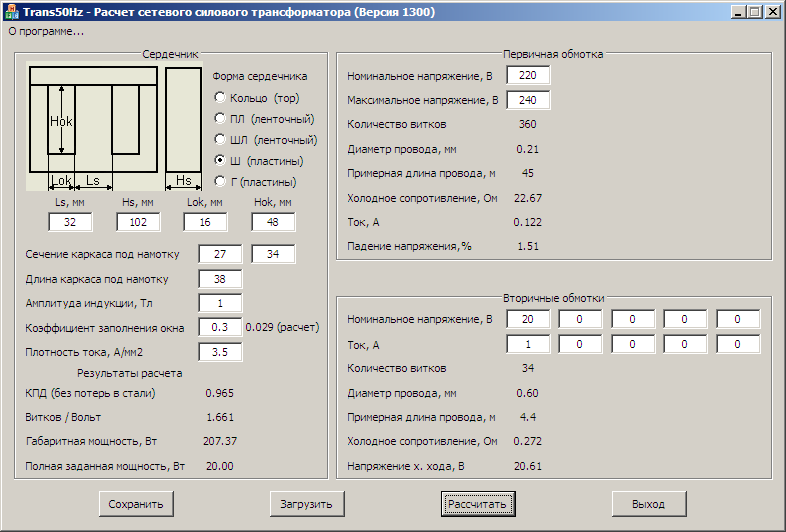Click the Коэффициент заполнения окна field
Viewport: 786px width, 532px height.
(x=220, y=327)
